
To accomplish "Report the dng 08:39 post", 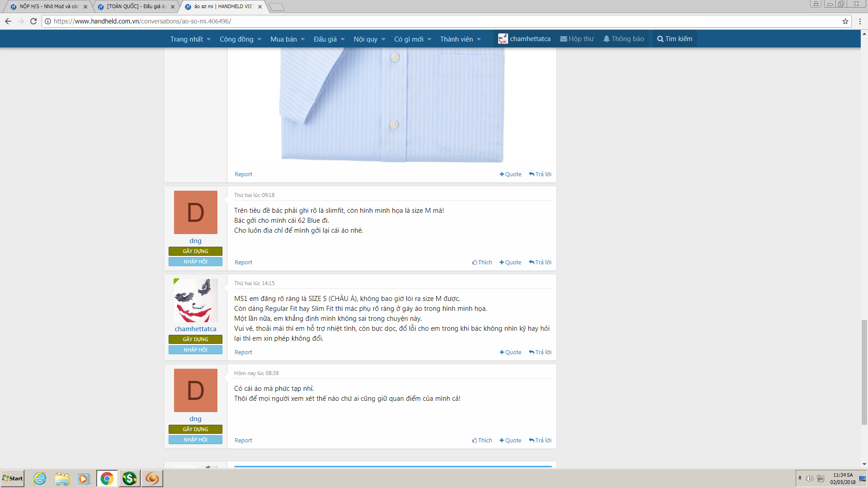I will pos(243,441).
